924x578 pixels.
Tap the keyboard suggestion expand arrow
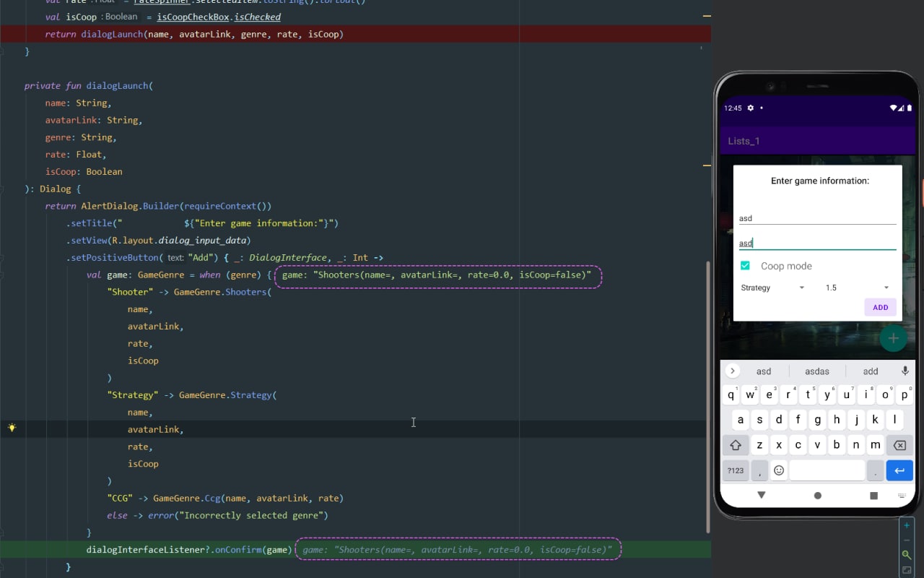coord(732,371)
